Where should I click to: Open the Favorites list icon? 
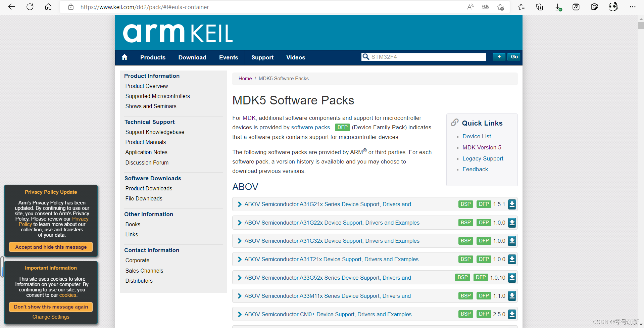tap(521, 7)
